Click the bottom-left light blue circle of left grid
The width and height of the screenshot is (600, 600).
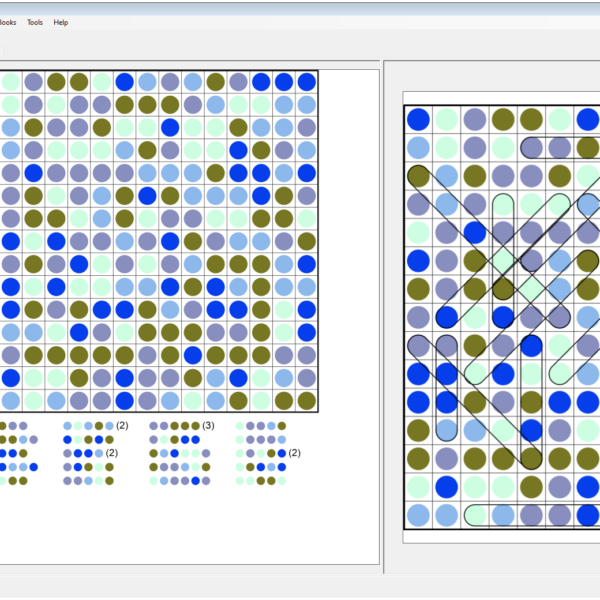coord(10,401)
